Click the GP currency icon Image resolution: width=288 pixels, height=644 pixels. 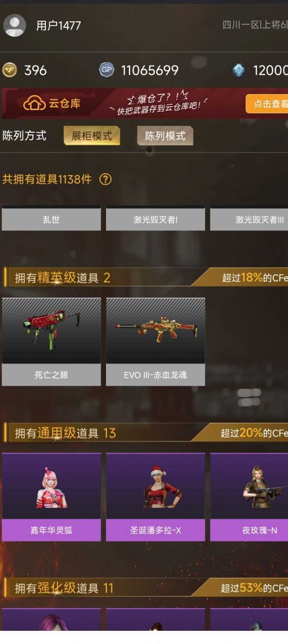tap(107, 70)
